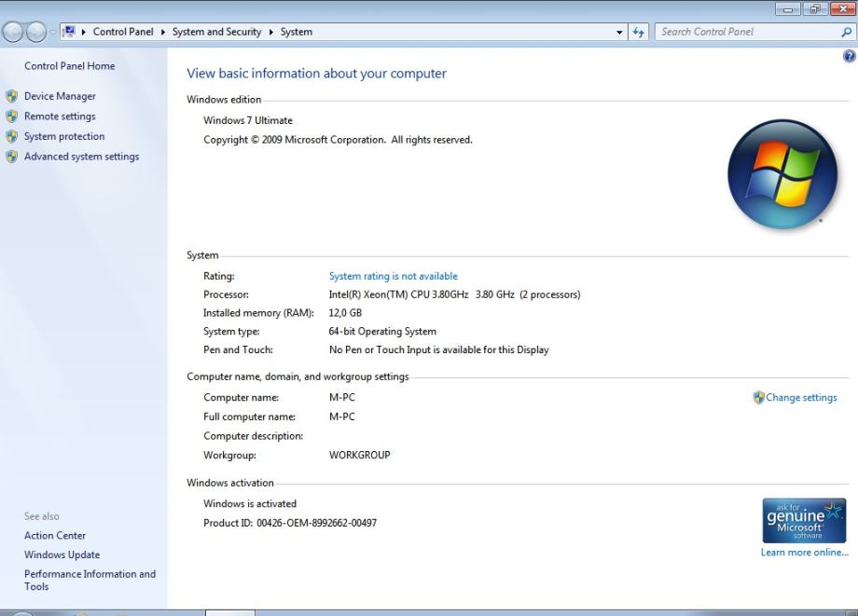The width and height of the screenshot is (858, 616).
Task: Open Remote settings from the left pane
Action: point(60,116)
